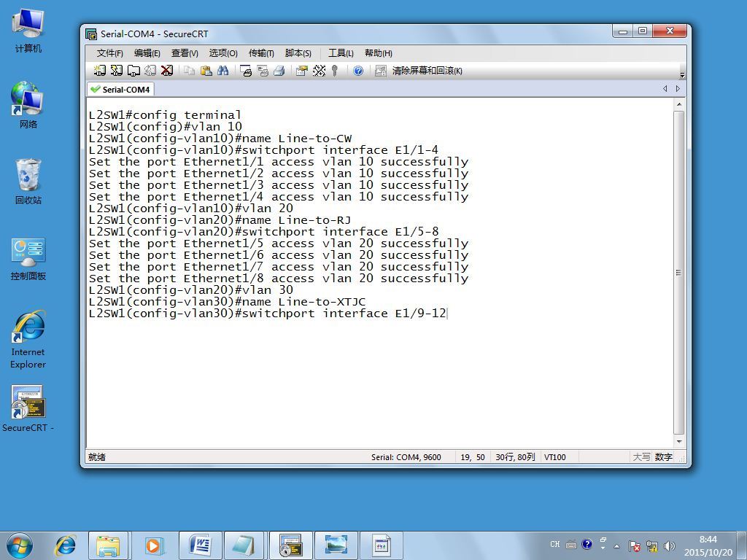Open the 文件(F) menu
Screen dimensions: 747x560
(109, 53)
